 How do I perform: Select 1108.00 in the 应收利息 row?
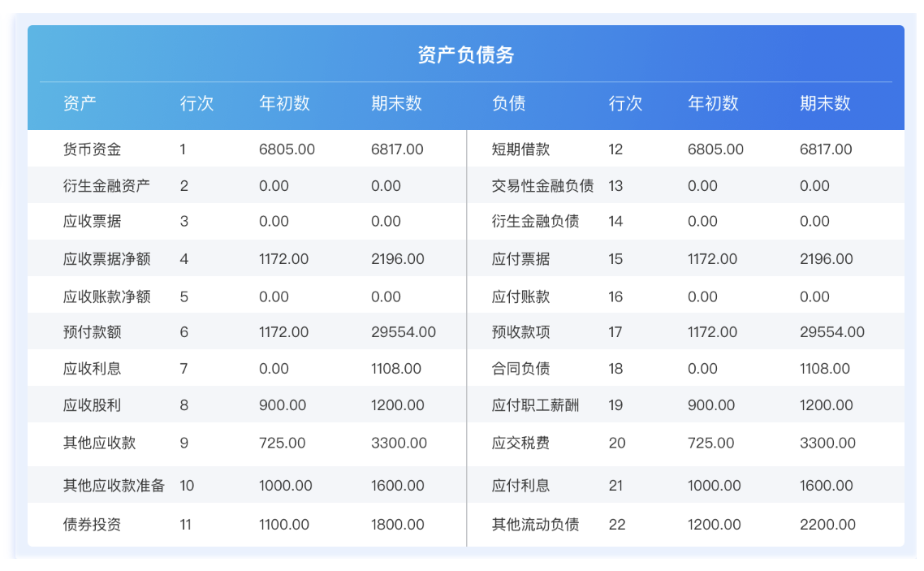(396, 368)
